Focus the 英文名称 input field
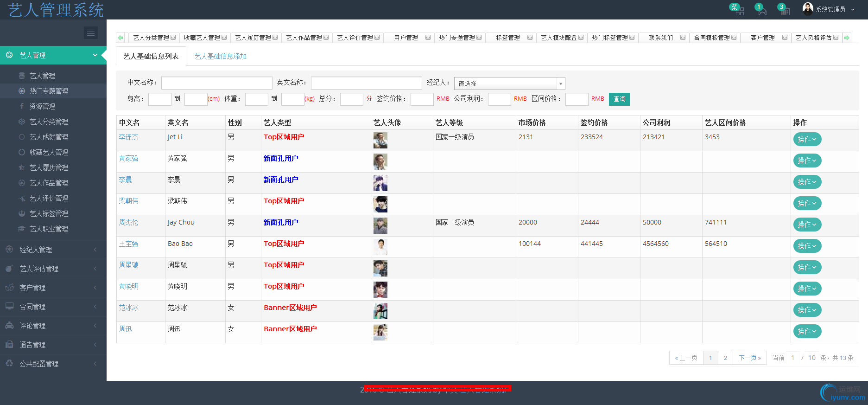This screenshot has width=868, height=405. pos(366,83)
